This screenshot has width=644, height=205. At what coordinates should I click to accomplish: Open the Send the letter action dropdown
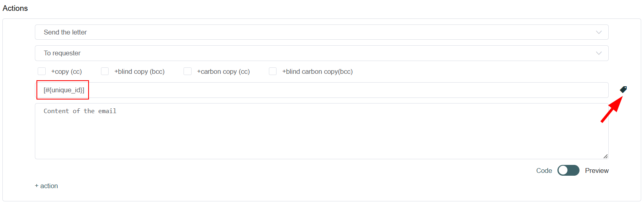pos(322,32)
